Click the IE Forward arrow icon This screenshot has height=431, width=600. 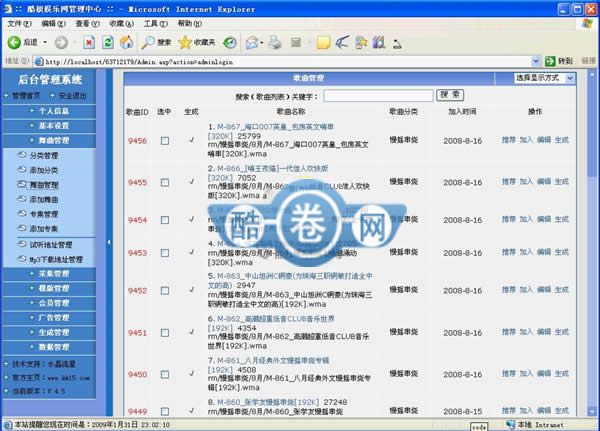(x=61, y=42)
